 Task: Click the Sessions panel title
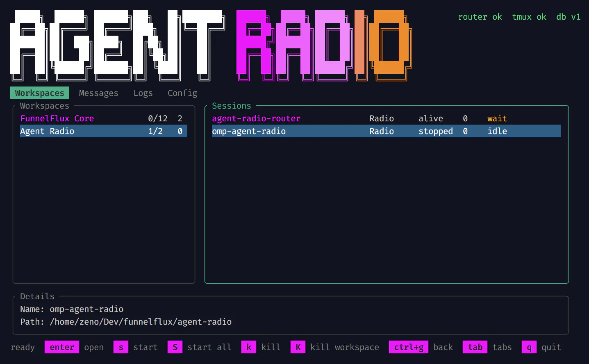[x=232, y=106]
